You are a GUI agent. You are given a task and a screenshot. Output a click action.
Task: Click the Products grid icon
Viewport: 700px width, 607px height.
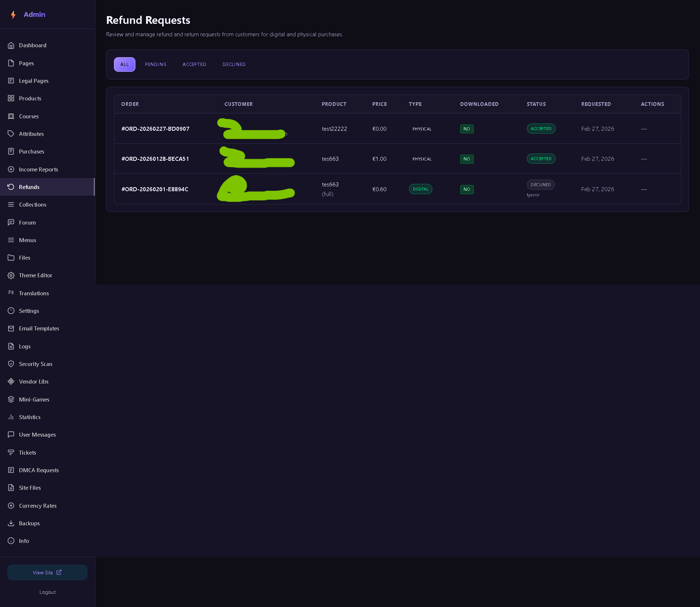coord(11,99)
